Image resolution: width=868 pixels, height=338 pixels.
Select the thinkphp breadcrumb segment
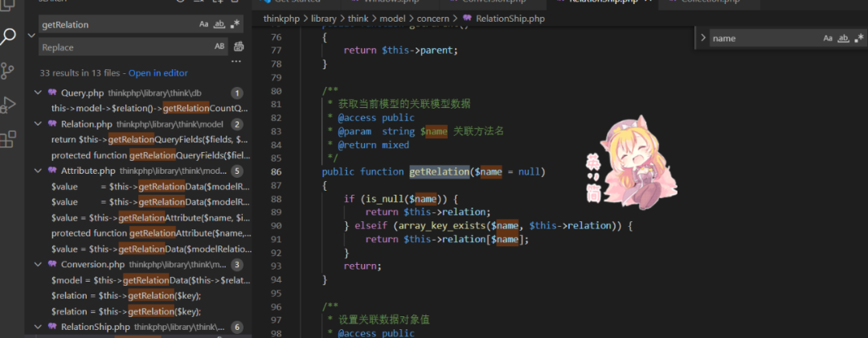pos(282,19)
